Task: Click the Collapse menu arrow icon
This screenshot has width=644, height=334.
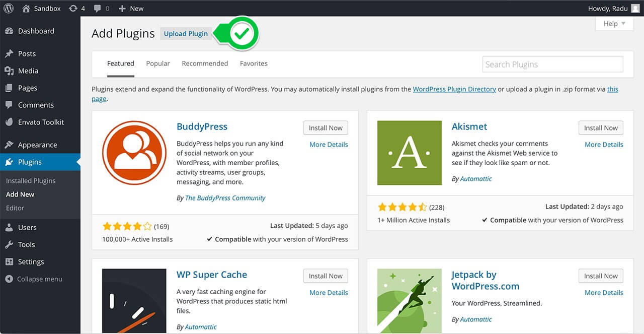Action: pos(9,279)
